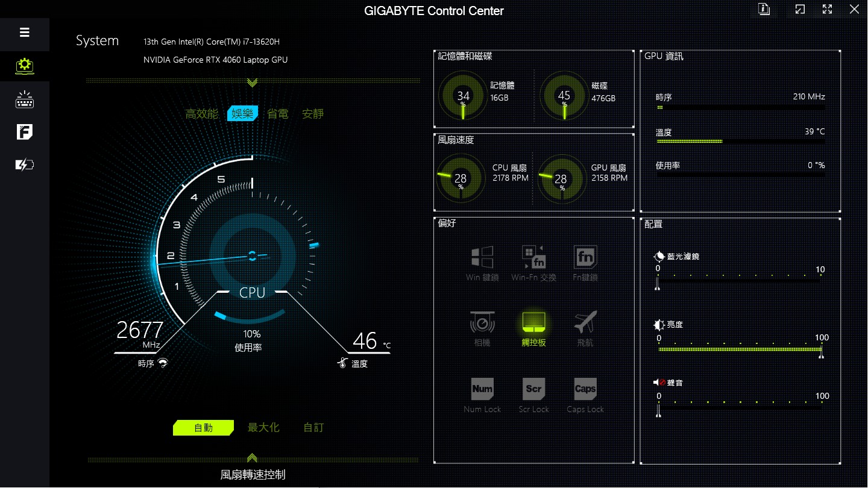This screenshot has width=868, height=488.
Task: Open the info icon in title bar
Action: tap(764, 9)
